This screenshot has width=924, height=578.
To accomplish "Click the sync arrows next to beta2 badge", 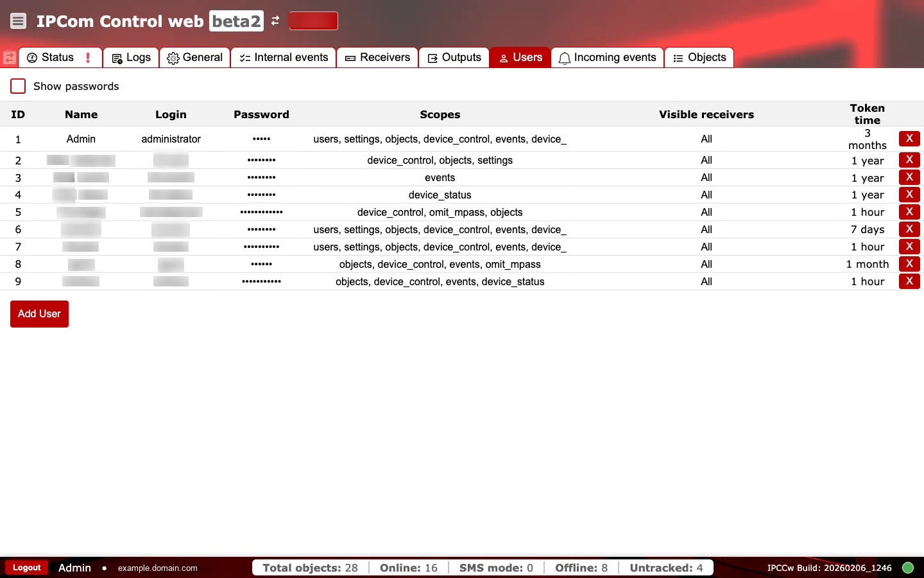I will [x=275, y=21].
